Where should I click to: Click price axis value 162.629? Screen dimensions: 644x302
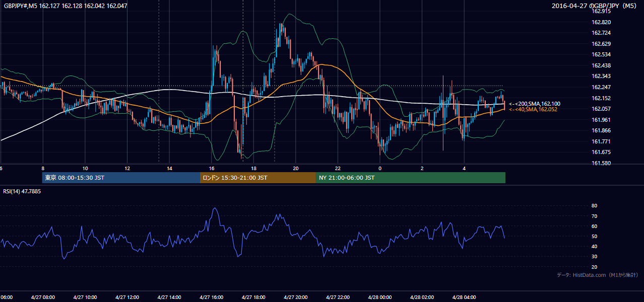tap(601, 44)
